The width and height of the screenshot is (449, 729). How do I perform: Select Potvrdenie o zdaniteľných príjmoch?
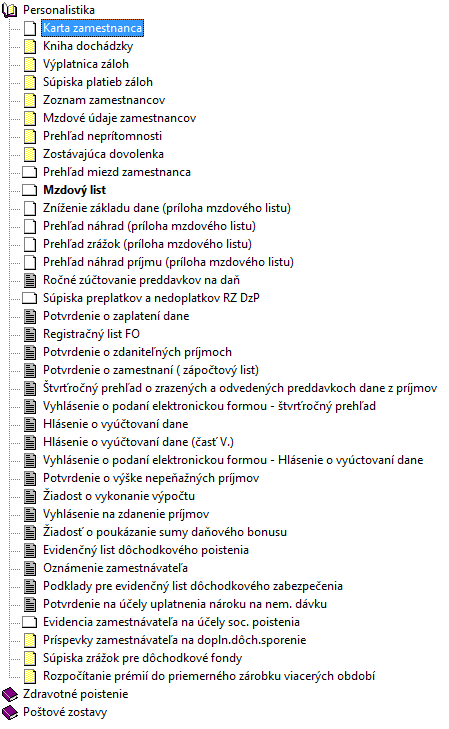tap(138, 352)
